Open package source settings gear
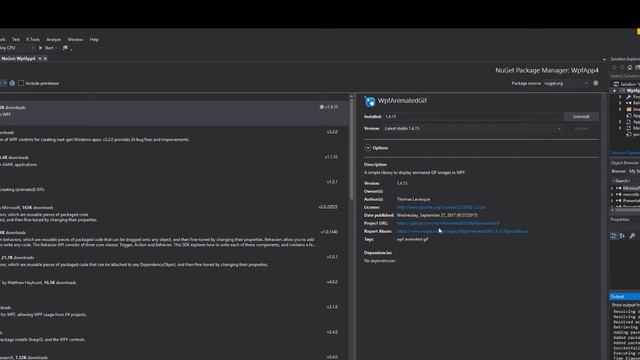This screenshot has height=360, width=640. tap(596, 83)
